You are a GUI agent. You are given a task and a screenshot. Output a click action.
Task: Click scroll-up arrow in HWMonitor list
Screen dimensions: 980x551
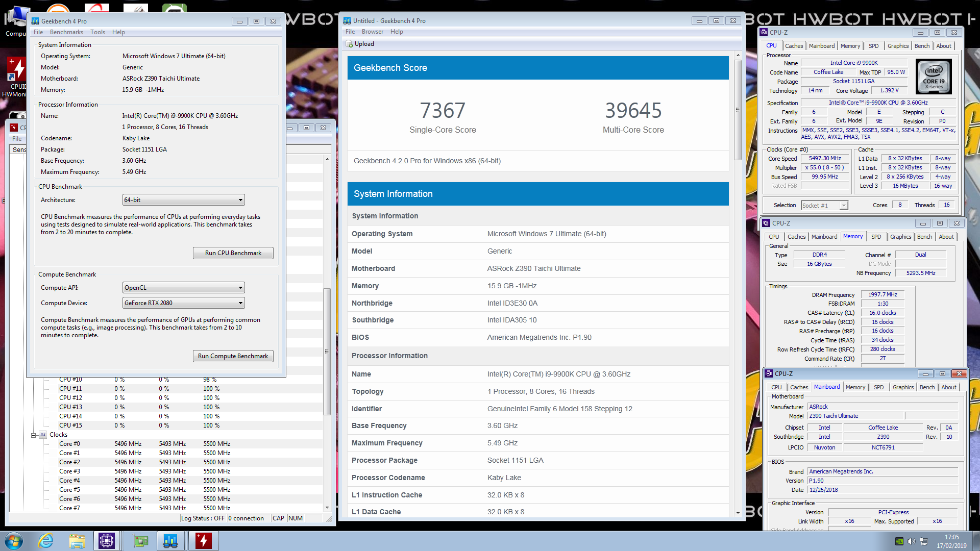coord(327,160)
